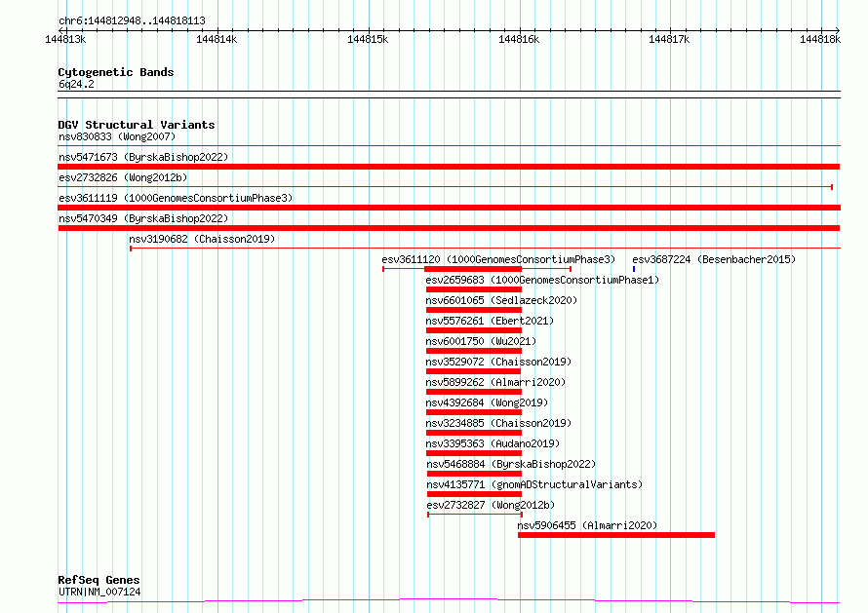Click nsv5468884 (ByrskaBishop2022) label

coord(511,464)
